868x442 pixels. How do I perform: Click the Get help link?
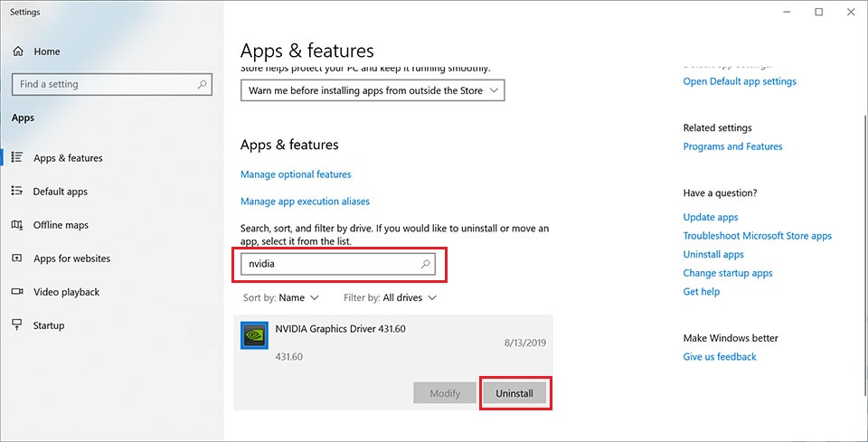click(x=702, y=292)
